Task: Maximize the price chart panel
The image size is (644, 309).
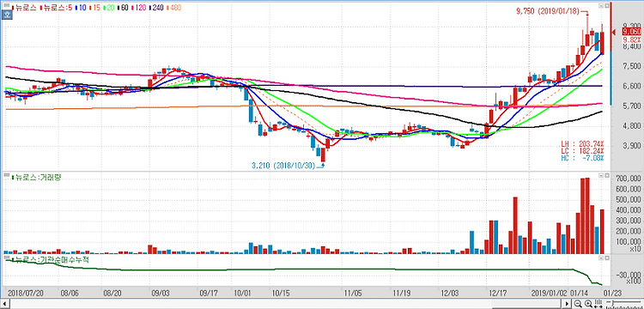Action: (606, 6)
